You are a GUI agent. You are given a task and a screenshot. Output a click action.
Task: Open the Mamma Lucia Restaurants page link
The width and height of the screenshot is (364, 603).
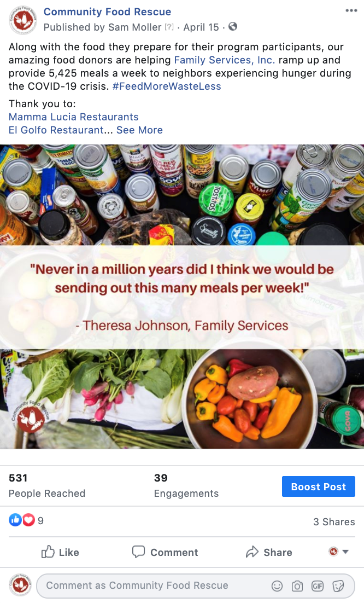(x=74, y=117)
